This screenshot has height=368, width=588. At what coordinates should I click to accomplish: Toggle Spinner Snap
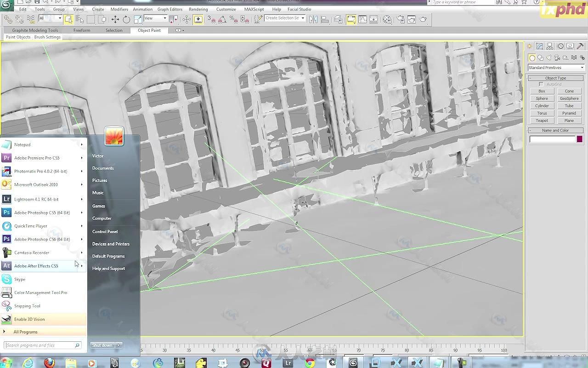pyautogui.click(x=245, y=19)
